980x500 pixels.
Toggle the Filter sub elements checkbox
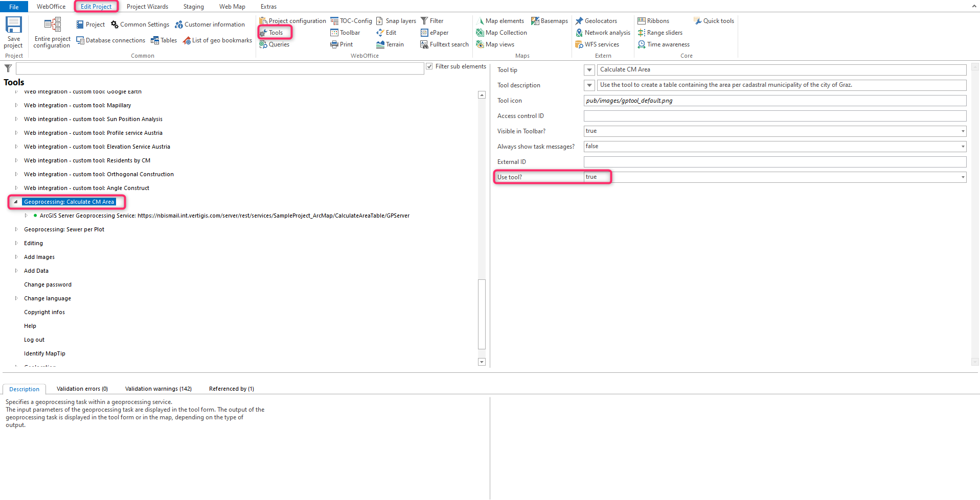click(x=429, y=66)
